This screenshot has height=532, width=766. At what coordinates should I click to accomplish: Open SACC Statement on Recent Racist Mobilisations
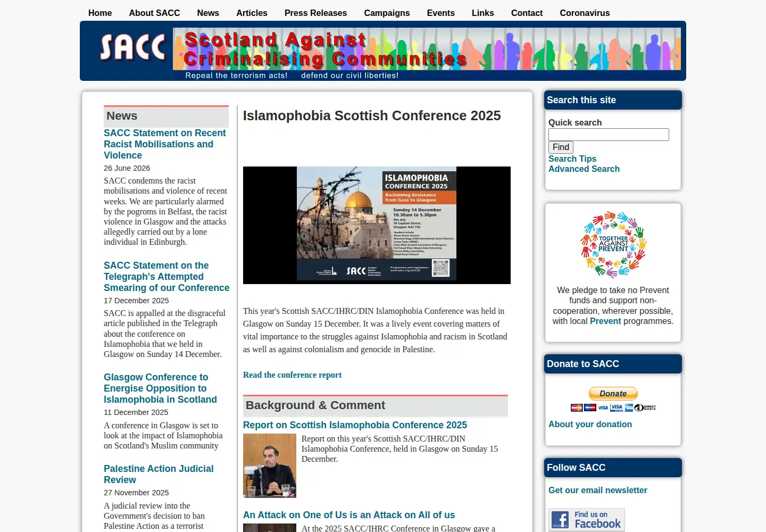coord(165,144)
